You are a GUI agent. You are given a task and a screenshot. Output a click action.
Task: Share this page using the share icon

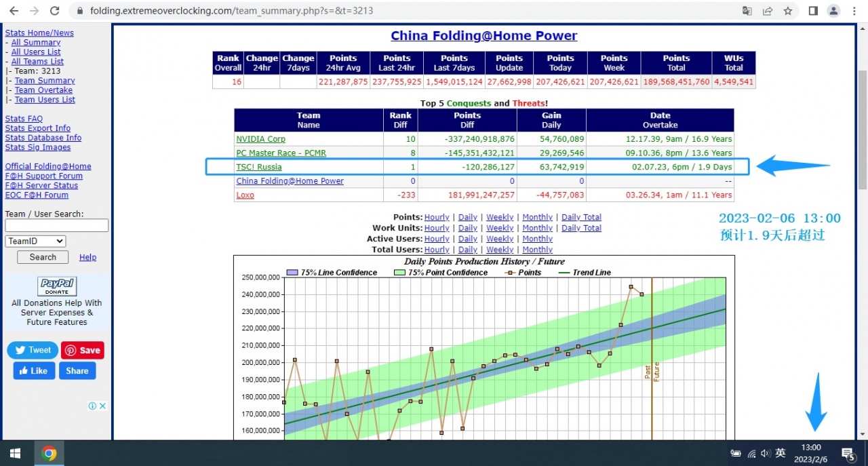click(x=768, y=11)
